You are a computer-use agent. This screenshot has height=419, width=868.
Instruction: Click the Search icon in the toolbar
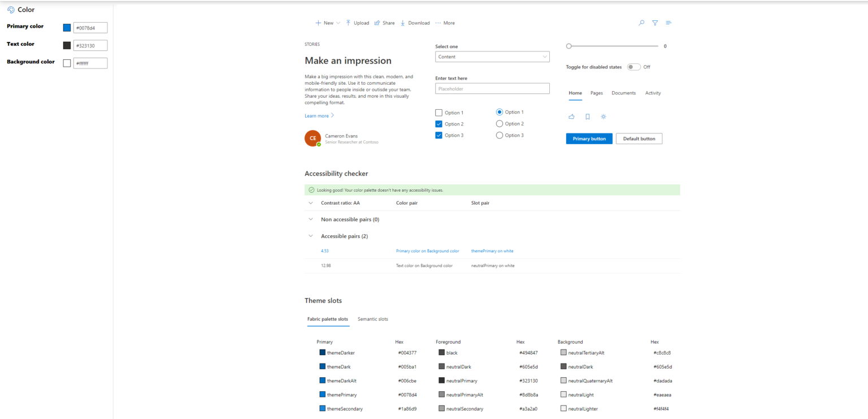click(641, 23)
